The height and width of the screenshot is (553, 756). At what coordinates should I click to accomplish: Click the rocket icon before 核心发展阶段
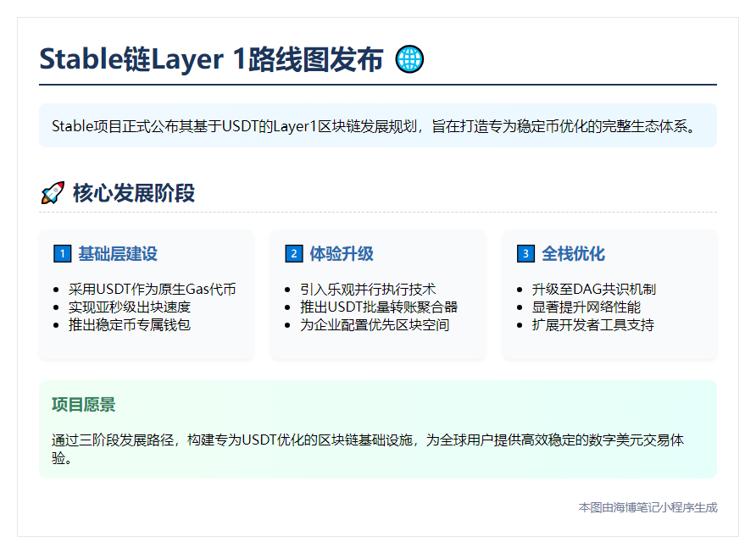click(x=53, y=193)
